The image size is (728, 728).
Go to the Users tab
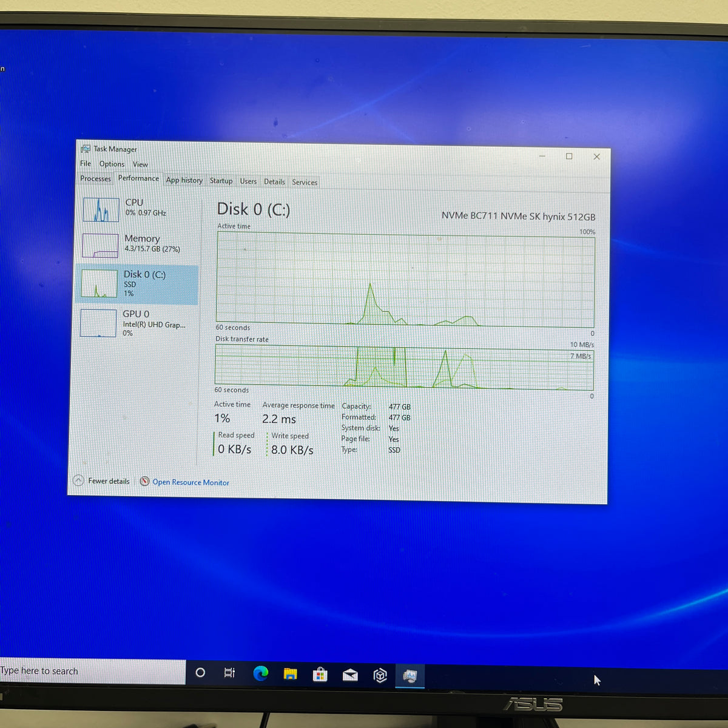tap(248, 181)
